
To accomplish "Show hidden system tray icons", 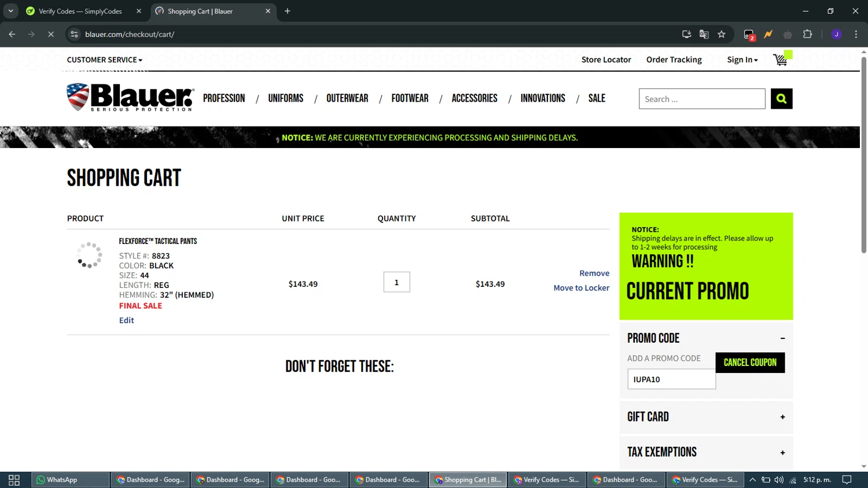I will click(x=752, y=480).
